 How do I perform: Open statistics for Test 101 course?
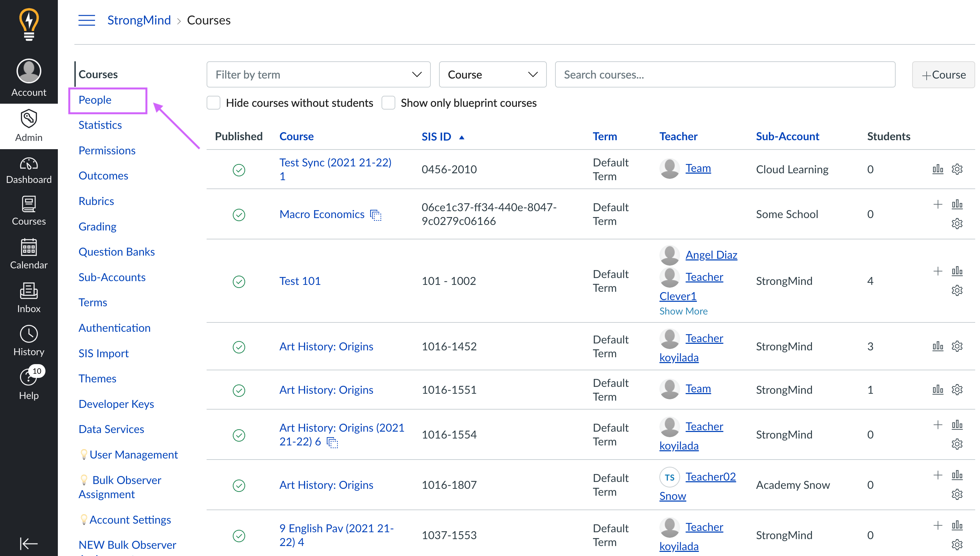tap(957, 271)
